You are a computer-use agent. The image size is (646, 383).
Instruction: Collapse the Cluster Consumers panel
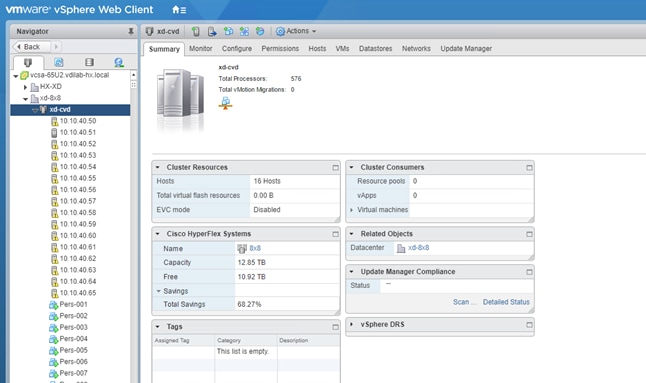click(x=351, y=168)
